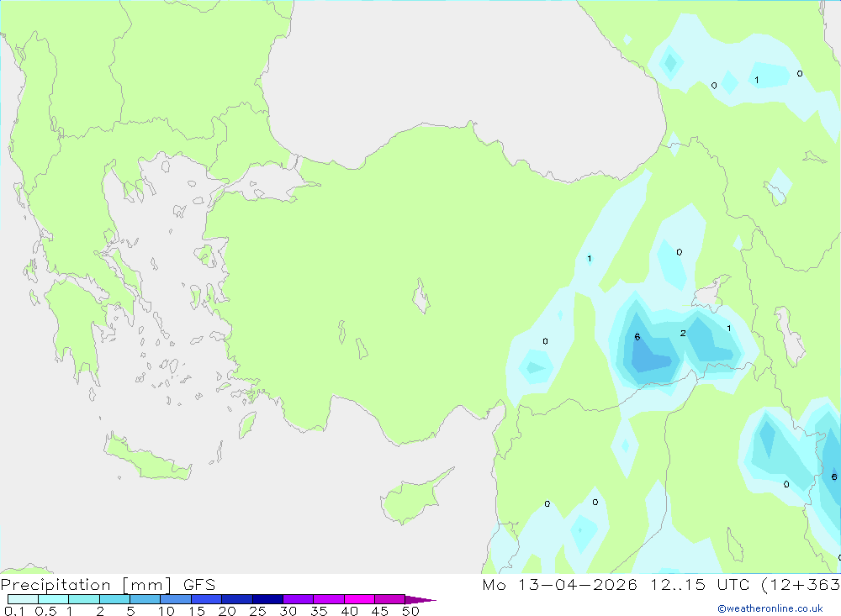Viewport: 841px width, 616px height.
Task: Click the dark navy 25–30 mm swatch
Action: pyautogui.click(x=267, y=599)
